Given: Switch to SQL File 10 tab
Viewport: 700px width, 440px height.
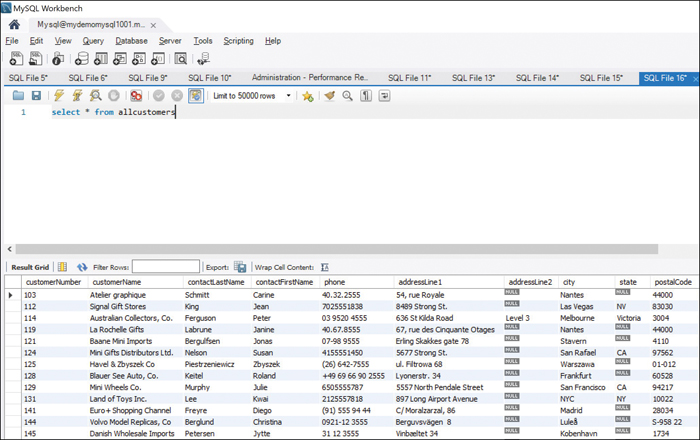Looking at the screenshot, I should [210, 78].
